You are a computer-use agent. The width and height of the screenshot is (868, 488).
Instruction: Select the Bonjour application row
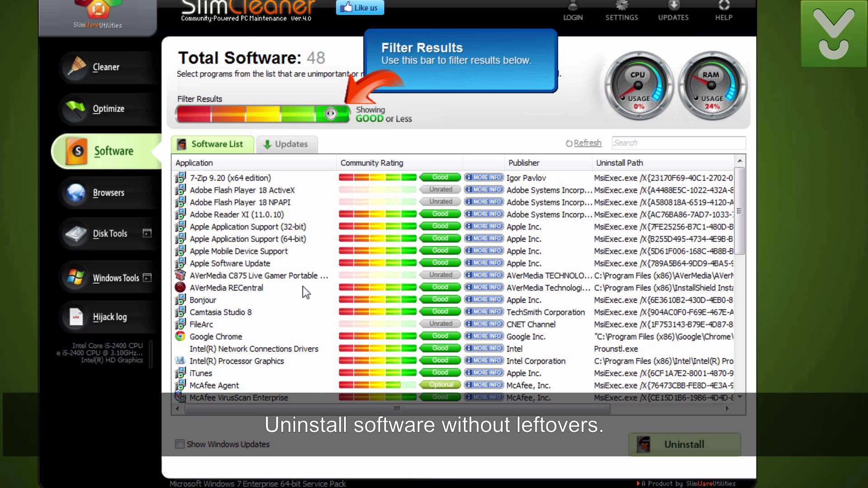click(x=453, y=300)
